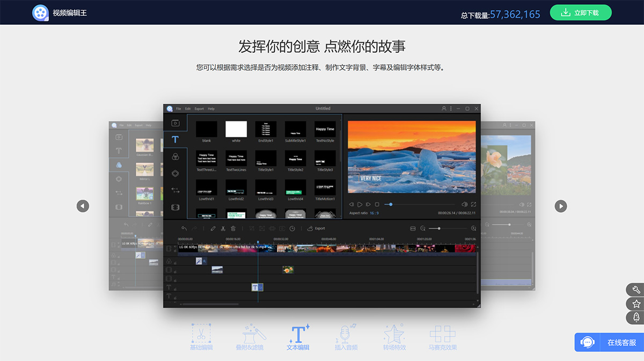Open the clip speed clock icon
This screenshot has width=644, height=361.
[292, 228]
